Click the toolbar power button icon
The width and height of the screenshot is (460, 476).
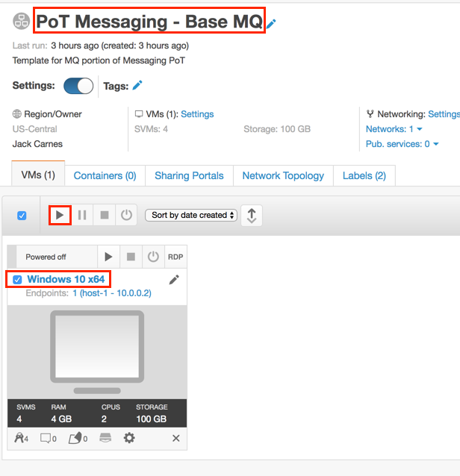(126, 215)
